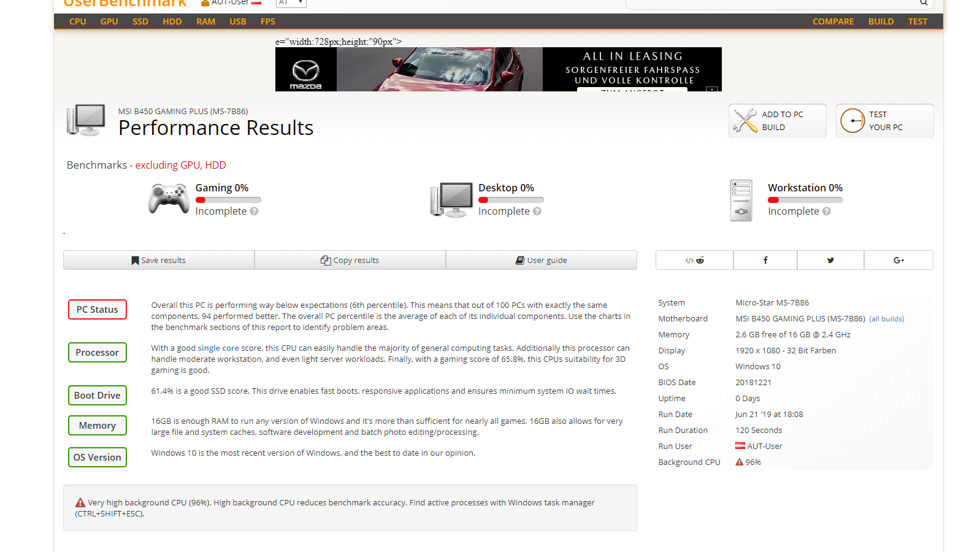
Task: Open the HDD category in the navigation bar
Action: pos(172,21)
